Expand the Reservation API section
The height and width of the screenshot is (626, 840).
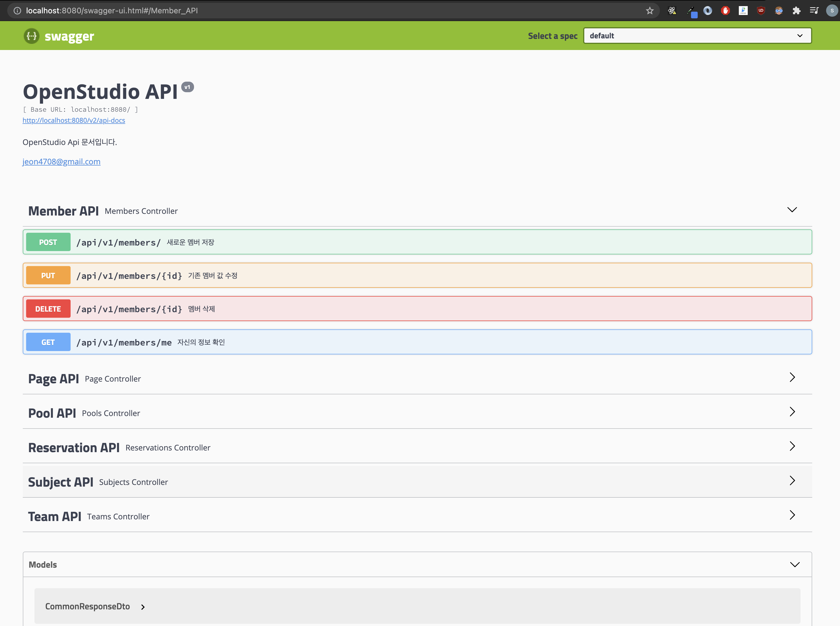pyautogui.click(x=792, y=446)
